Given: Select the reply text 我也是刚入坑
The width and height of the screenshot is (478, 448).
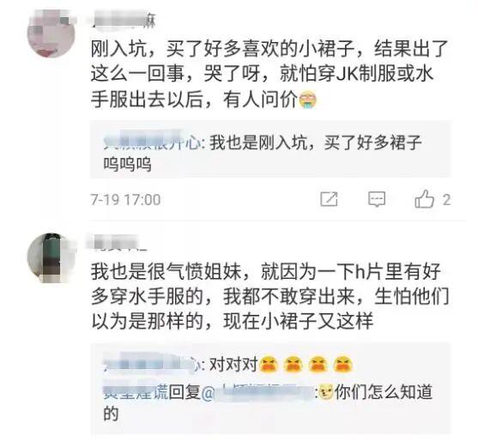Looking at the screenshot, I should click(x=258, y=142).
